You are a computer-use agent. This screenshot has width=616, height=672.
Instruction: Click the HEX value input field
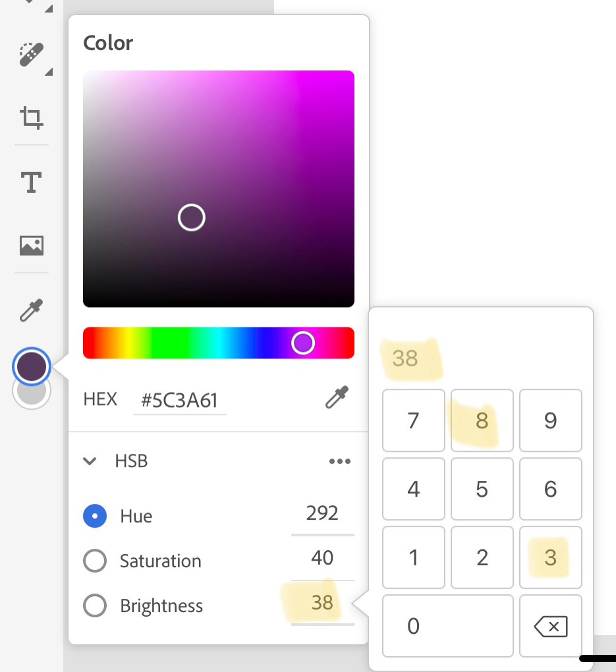point(179,400)
